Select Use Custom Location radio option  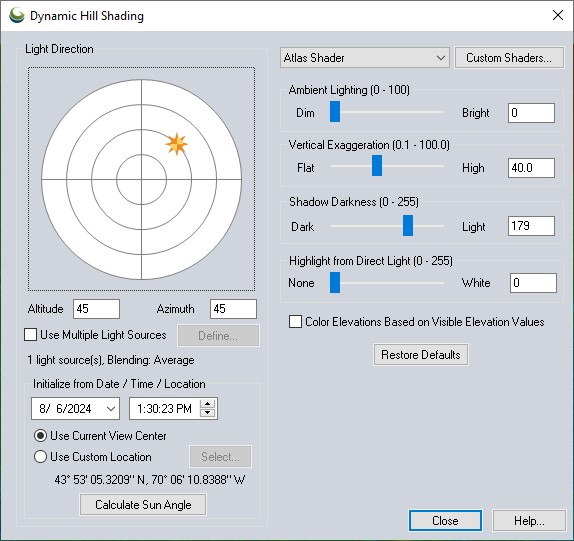40,457
